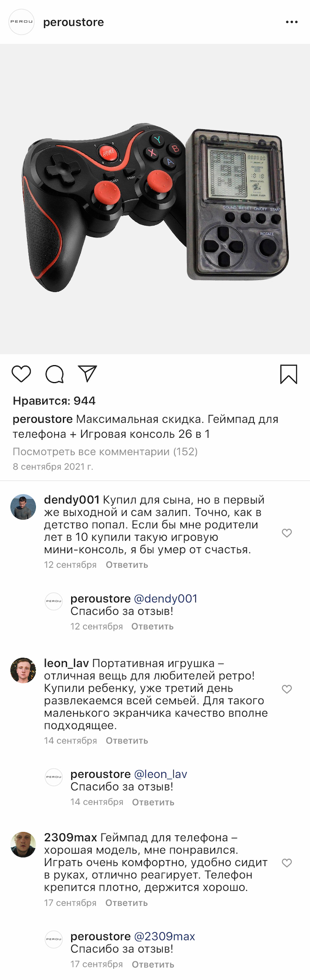Open the gamepad and console product image
Screen dimensions: 310x980
[155, 199]
